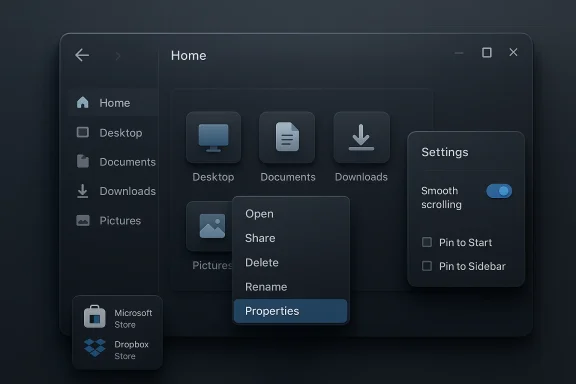The height and width of the screenshot is (384, 576).
Task: Go to Desktop label in sidebar
Action: click(x=121, y=133)
